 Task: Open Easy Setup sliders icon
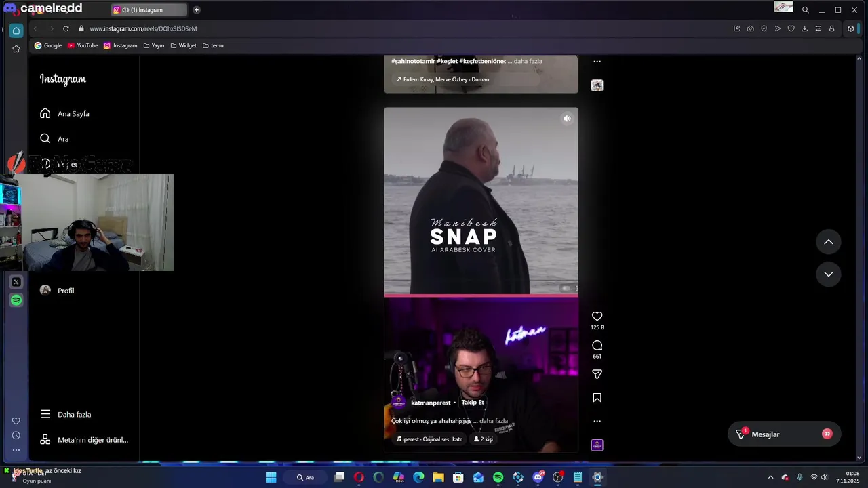[x=818, y=28]
